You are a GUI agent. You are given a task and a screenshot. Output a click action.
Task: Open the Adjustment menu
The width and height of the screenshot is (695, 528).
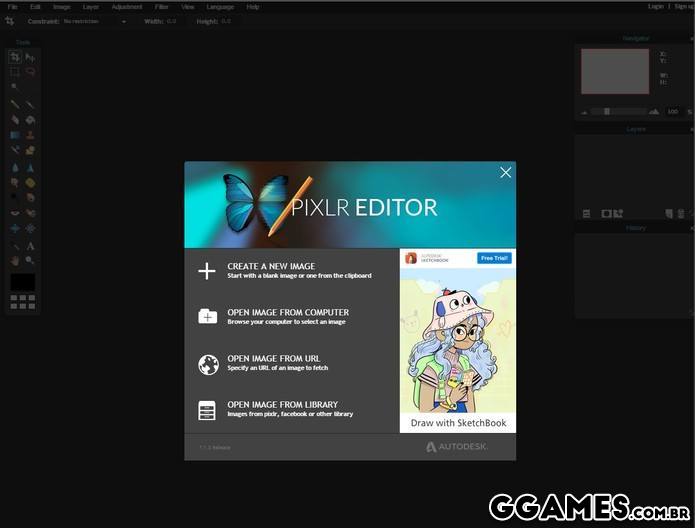(x=127, y=6)
